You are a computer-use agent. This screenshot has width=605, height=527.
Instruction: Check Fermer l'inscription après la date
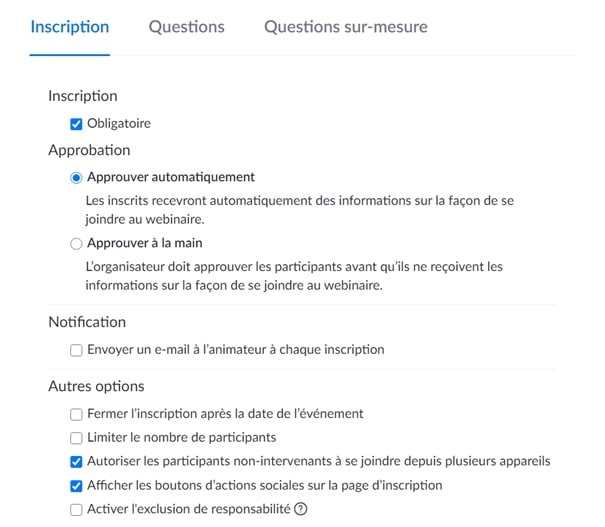tap(76, 414)
